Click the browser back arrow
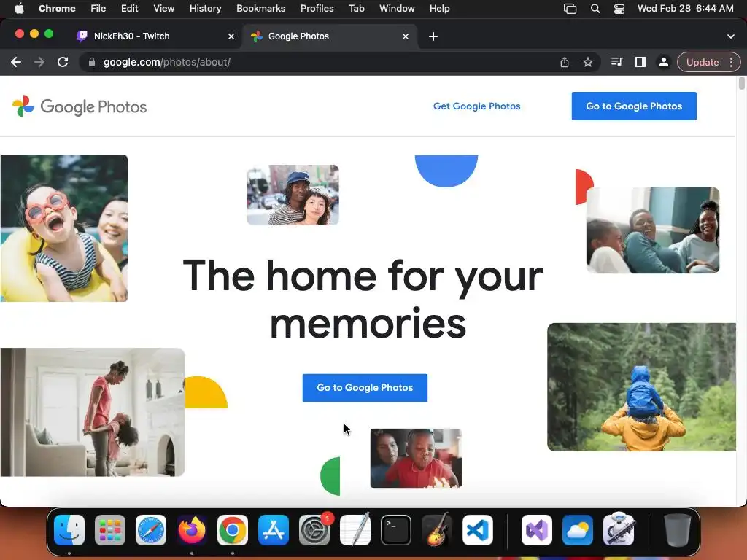Screen dimensions: 747x560 click(16, 63)
